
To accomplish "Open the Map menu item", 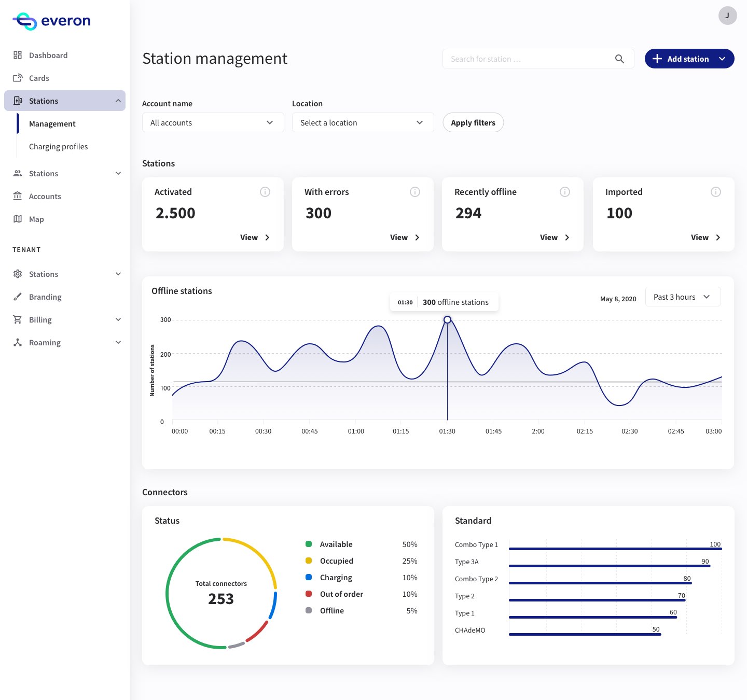I will point(36,219).
